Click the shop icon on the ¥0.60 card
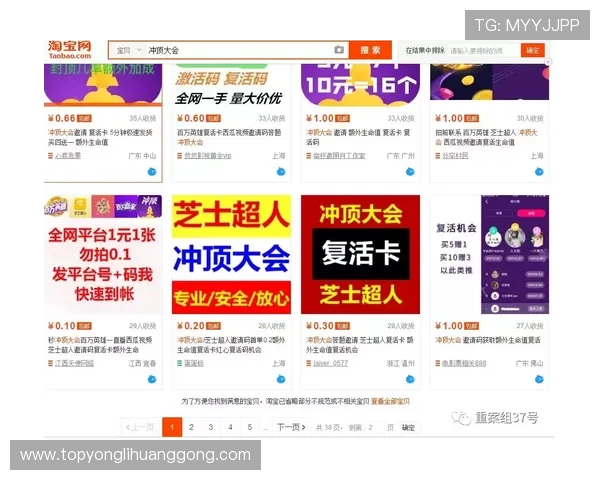 click(179, 156)
